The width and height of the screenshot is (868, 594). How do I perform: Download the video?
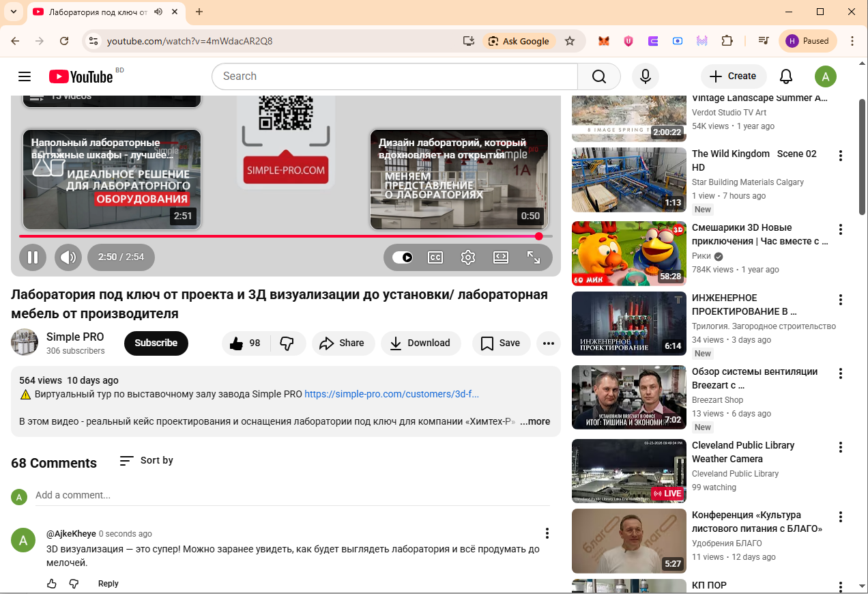pos(421,343)
